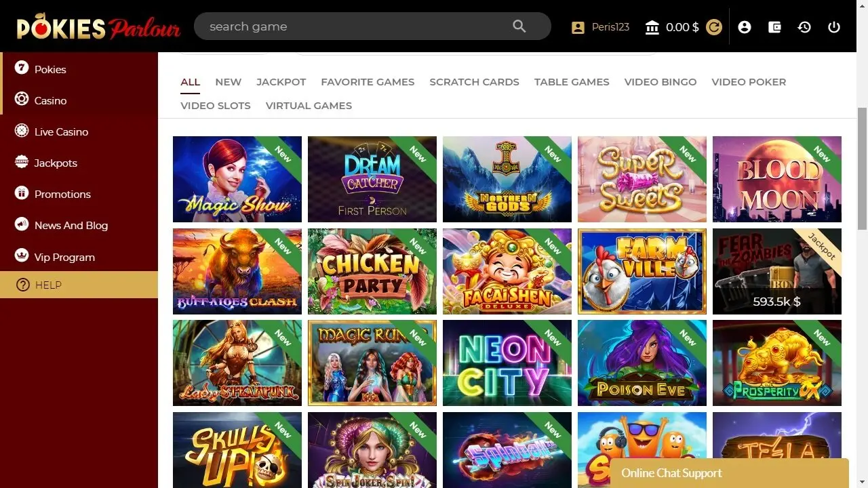Open the Farm Ville game
Screen dimensions: 868x488
click(642, 271)
